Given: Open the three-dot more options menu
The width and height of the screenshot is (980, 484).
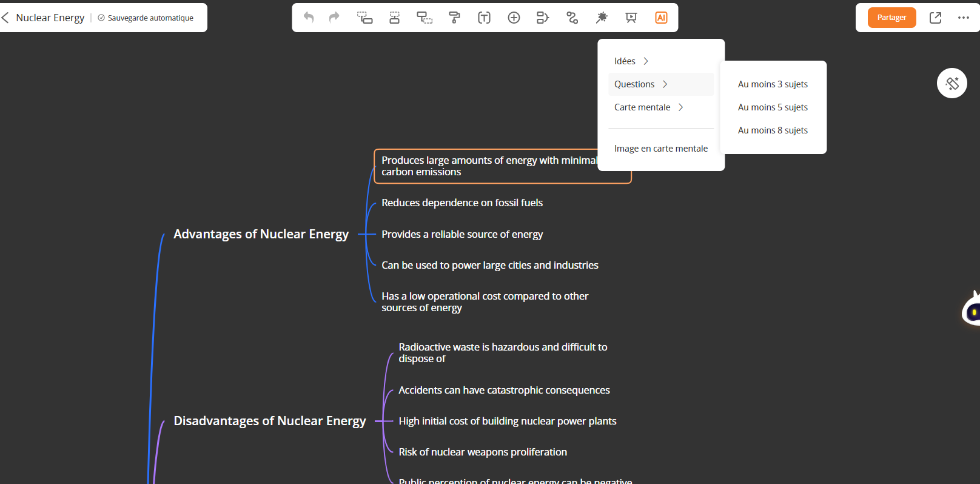Looking at the screenshot, I should (963, 18).
